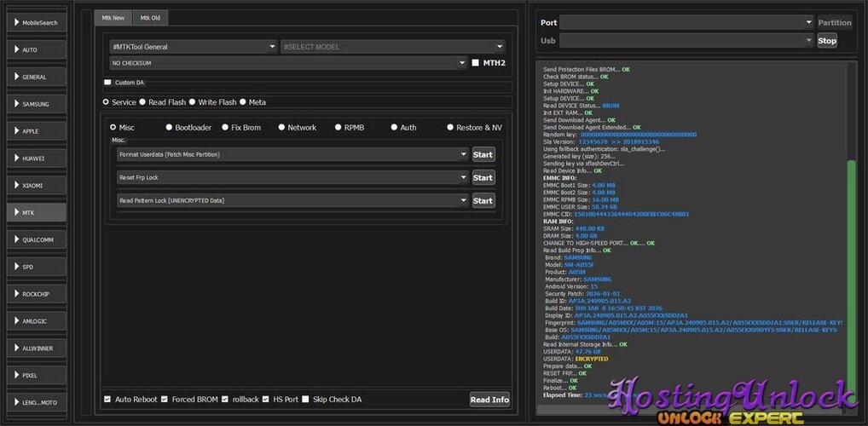This screenshot has height=426, width=868.
Task: Select the Bootloader radio option
Action: [x=169, y=127]
